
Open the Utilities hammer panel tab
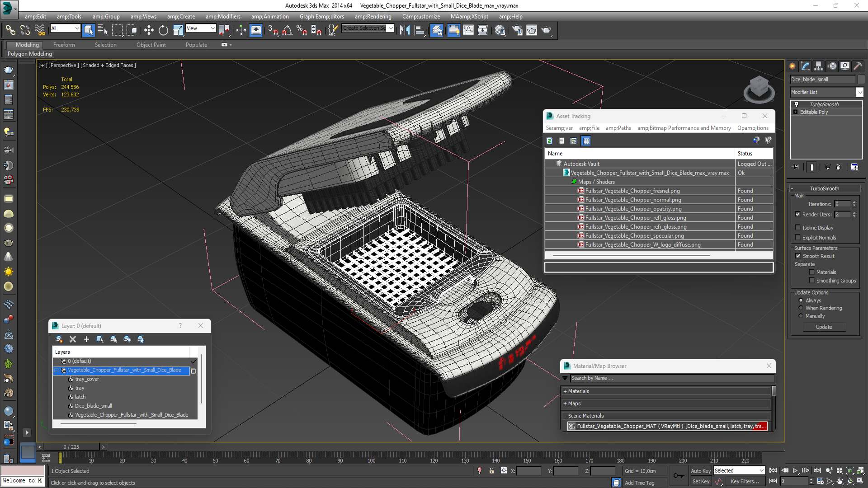click(858, 66)
